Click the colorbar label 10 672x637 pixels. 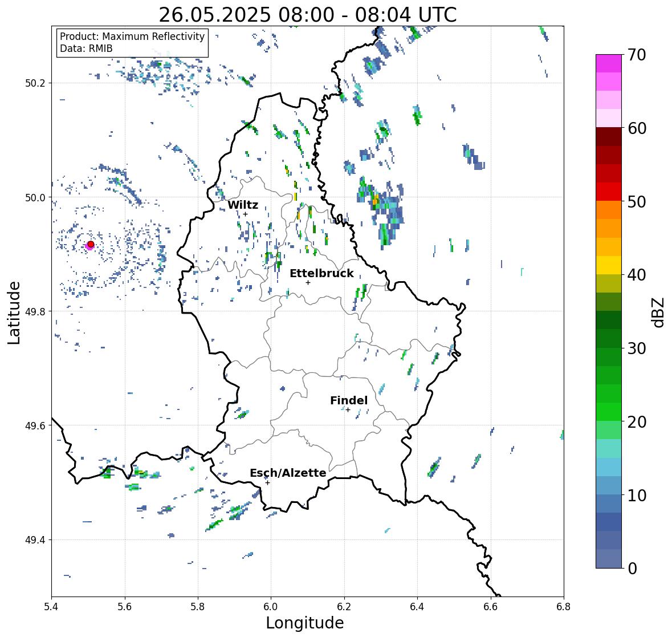coord(637,495)
